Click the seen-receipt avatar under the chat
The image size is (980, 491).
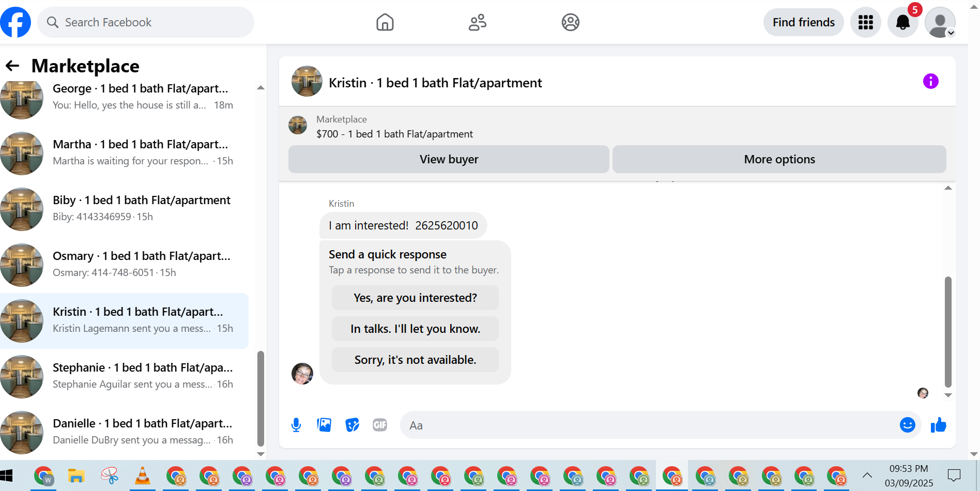click(923, 393)
